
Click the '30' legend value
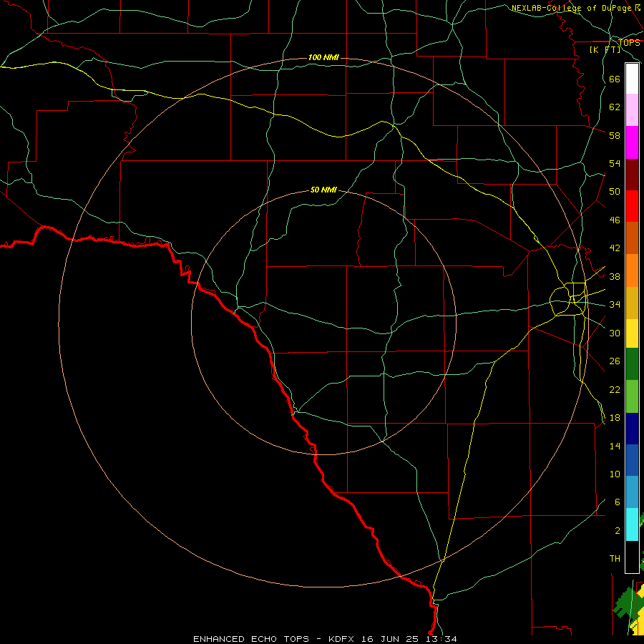[x=615, y=333]
